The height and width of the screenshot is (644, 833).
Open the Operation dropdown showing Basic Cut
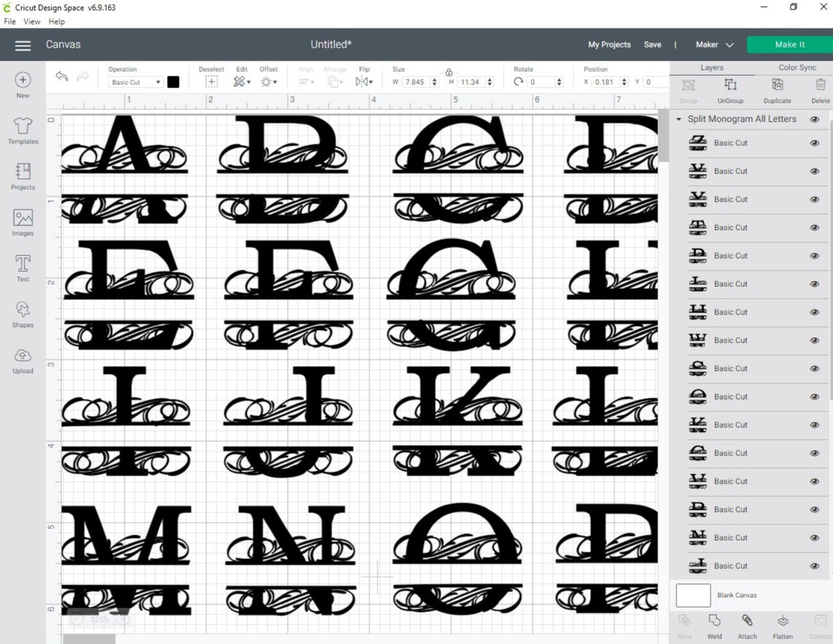(134, 82)
